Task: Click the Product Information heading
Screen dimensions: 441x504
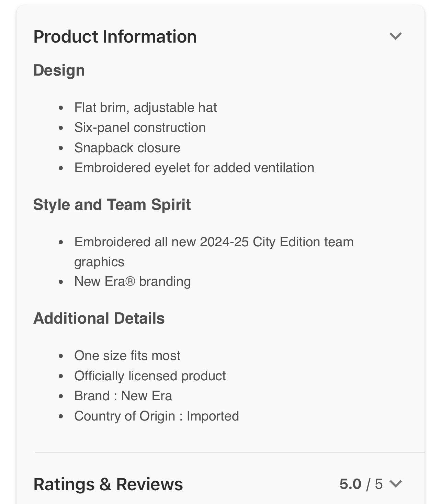Action: (x=115, y=36)
